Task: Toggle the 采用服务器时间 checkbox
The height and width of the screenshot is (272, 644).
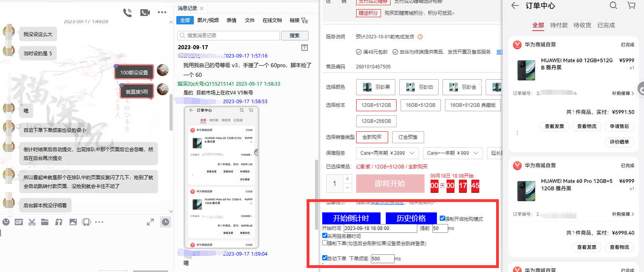Action: (x=325, y=236)
